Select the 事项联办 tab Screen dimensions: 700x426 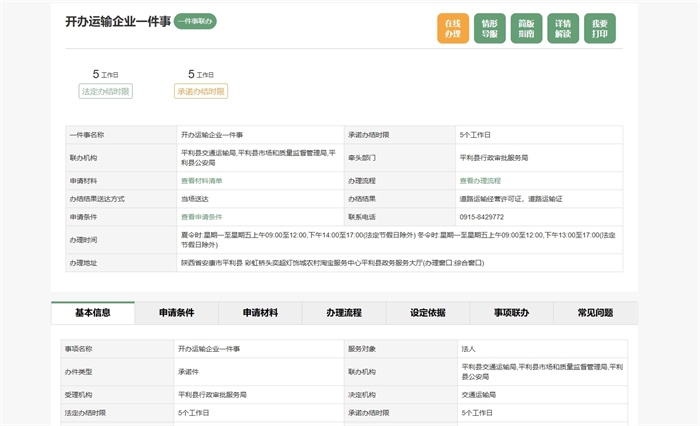[x=511, y=313]
